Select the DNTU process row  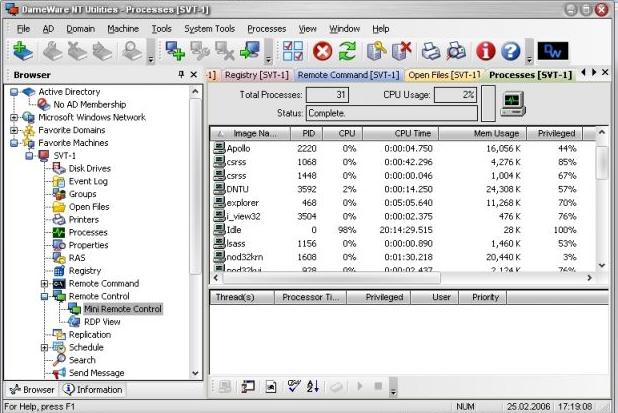[402, 189]
